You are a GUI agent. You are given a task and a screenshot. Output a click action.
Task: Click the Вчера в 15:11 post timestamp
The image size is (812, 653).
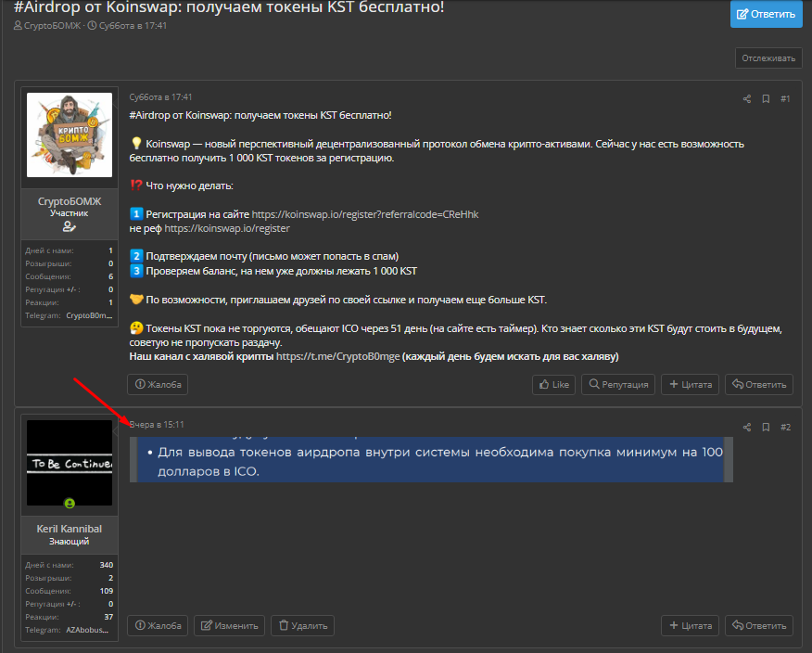[x=157, y=425]
